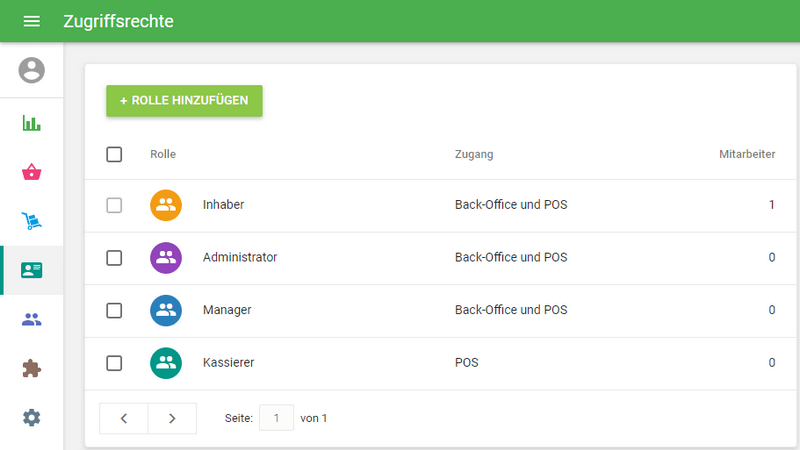Image resolution: width=800 pixels, height=450 pixels.
Task: Open the hamburger navigation menu
Action: point(31,21)
